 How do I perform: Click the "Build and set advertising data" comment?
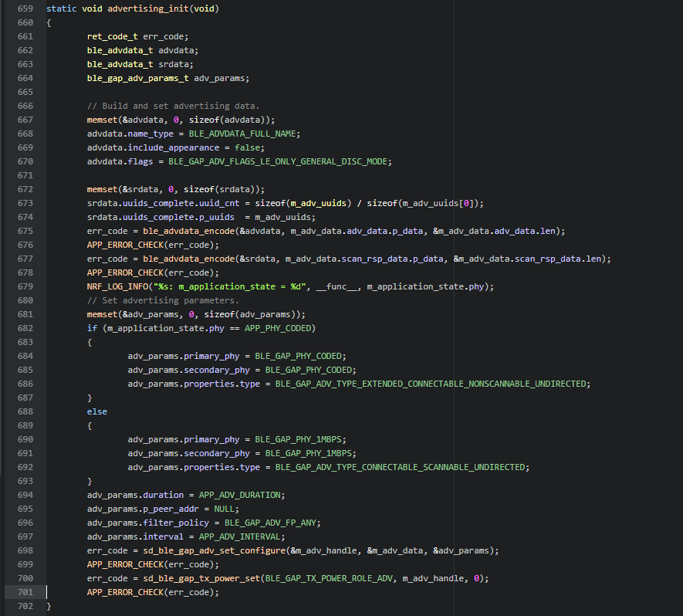point(173,106)
